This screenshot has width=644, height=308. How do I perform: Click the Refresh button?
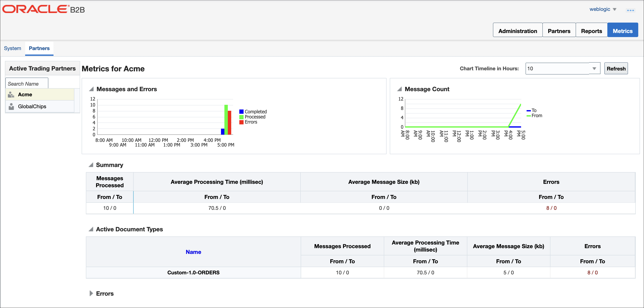616,68
